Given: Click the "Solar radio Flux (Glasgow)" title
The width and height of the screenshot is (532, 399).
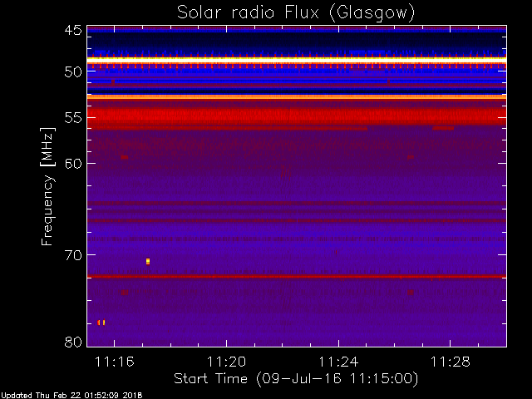Looking at the screenshot, I should tap(296, 13).
